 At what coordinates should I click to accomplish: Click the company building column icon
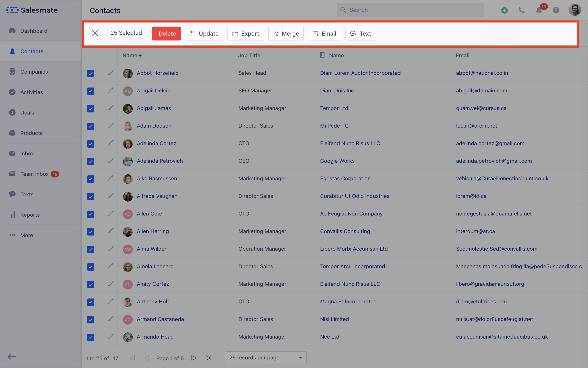322,55
